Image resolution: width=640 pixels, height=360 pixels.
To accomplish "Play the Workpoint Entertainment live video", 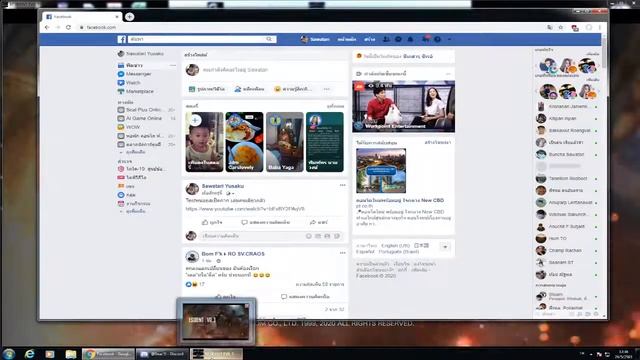I will pos(403,106).
